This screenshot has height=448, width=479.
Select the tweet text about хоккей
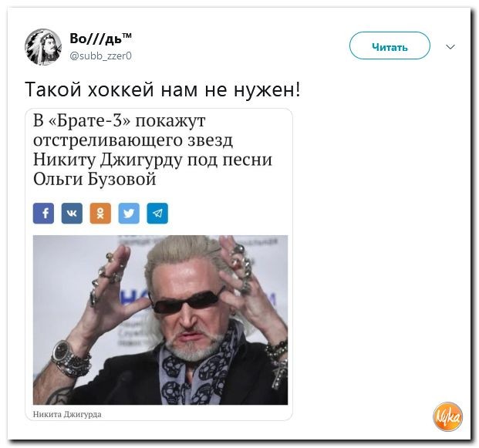(x=163, y=89)
